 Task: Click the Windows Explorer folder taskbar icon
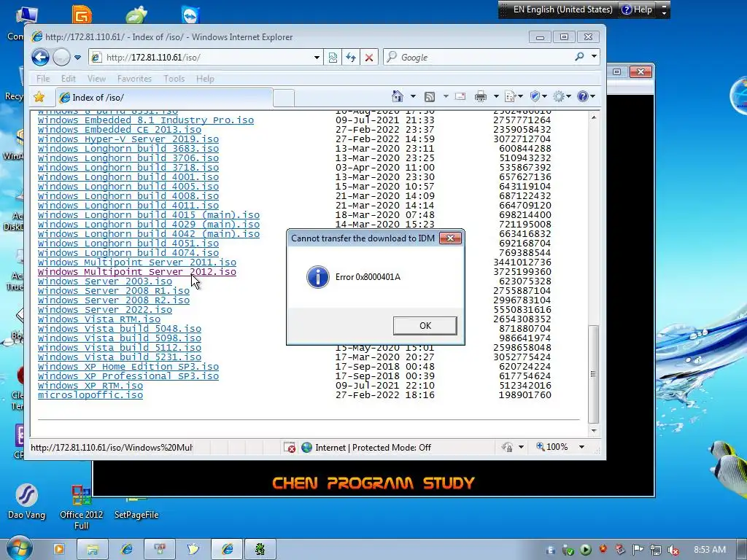click(93, 550)
